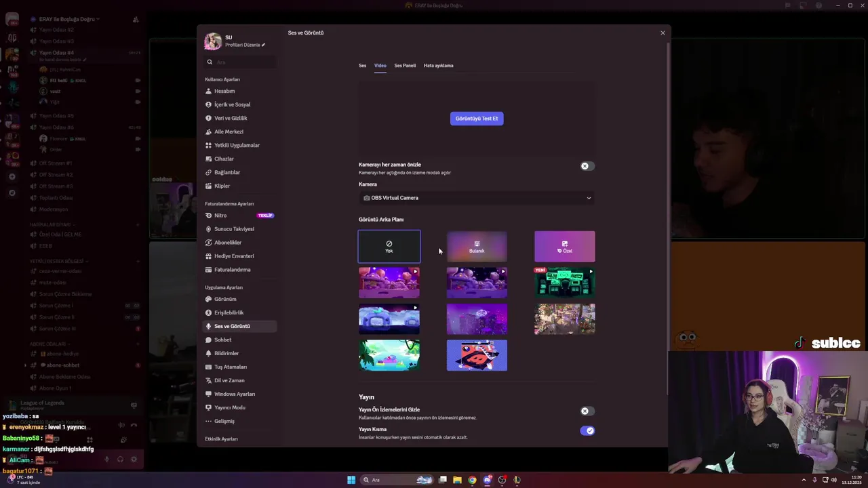
Task: Open Bağlantılar settings
Action: 239,172
